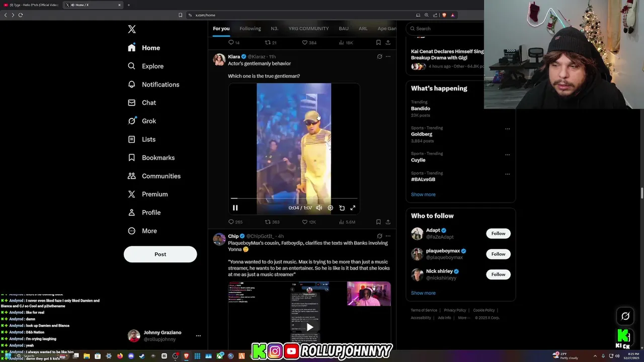The width and height of the screenshot is (644, 362).
Task: Reload the page in the browser
Action: tap(21, 15)
